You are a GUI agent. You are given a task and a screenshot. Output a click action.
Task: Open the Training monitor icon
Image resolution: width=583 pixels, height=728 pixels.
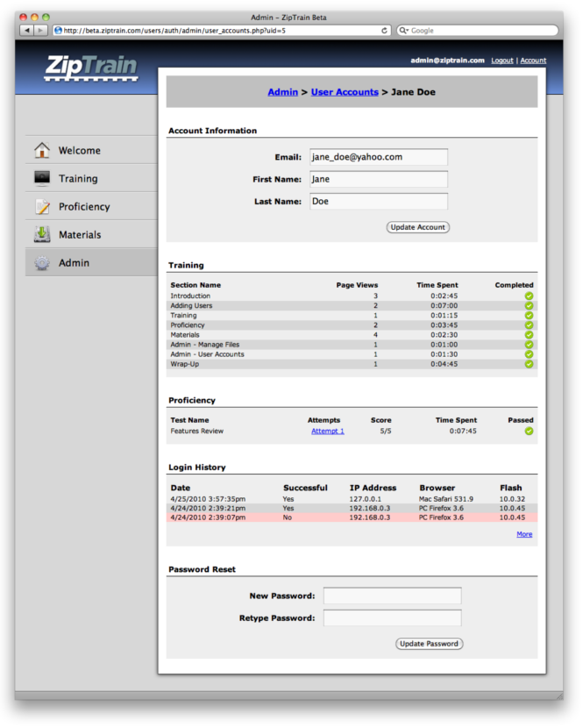[42, 178]
